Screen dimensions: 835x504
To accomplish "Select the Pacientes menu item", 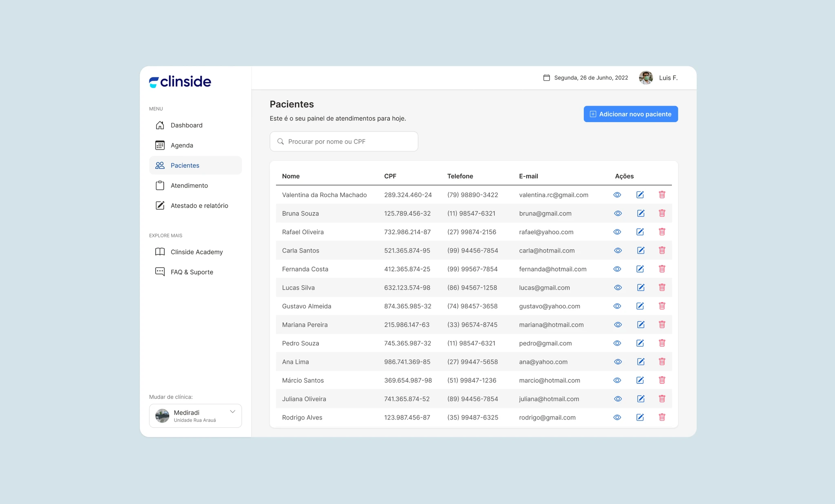I will click(185, 165).
